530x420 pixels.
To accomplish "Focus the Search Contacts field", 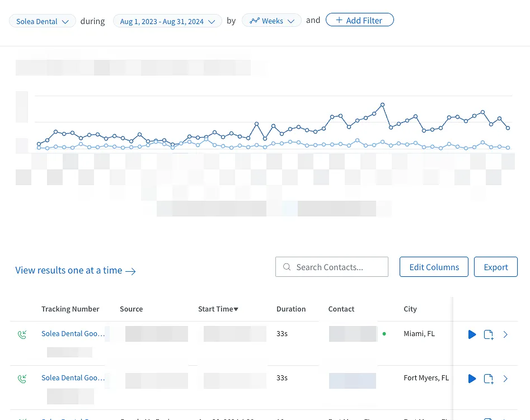I will click(337, 267).
